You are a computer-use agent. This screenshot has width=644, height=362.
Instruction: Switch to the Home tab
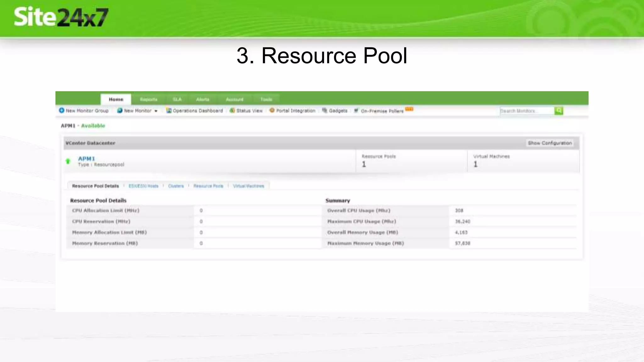coord(116,99)
